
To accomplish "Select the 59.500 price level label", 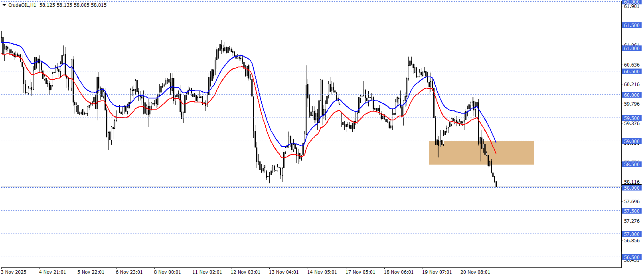I will coord(631,118).
